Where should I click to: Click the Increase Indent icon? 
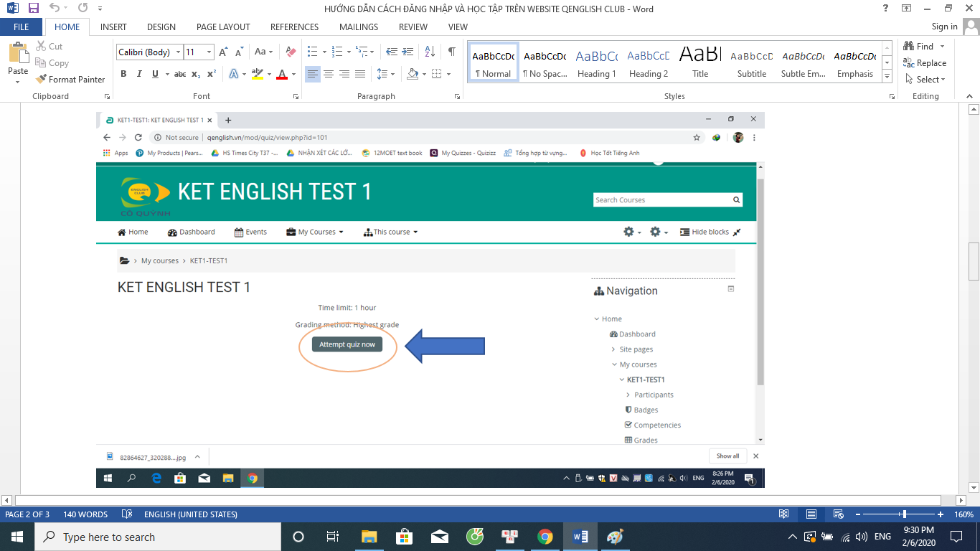(407, 52)
